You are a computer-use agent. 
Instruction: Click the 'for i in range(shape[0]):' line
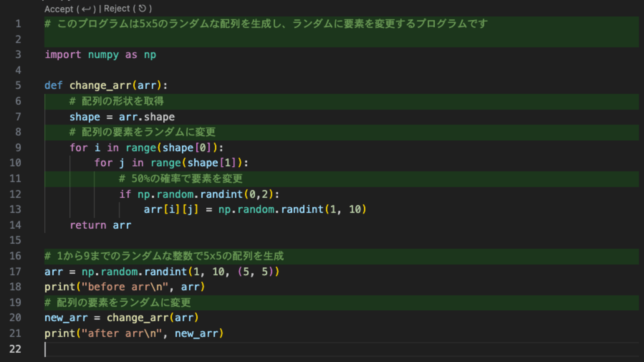(147, 148)
